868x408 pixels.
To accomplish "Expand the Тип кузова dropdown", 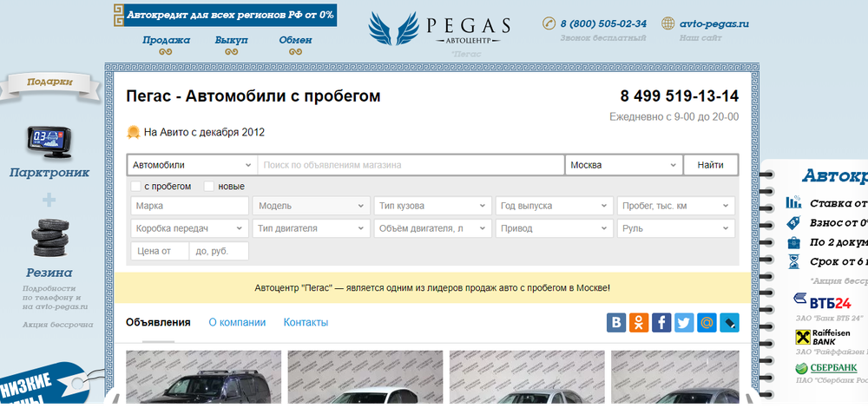I will point(433,206).
